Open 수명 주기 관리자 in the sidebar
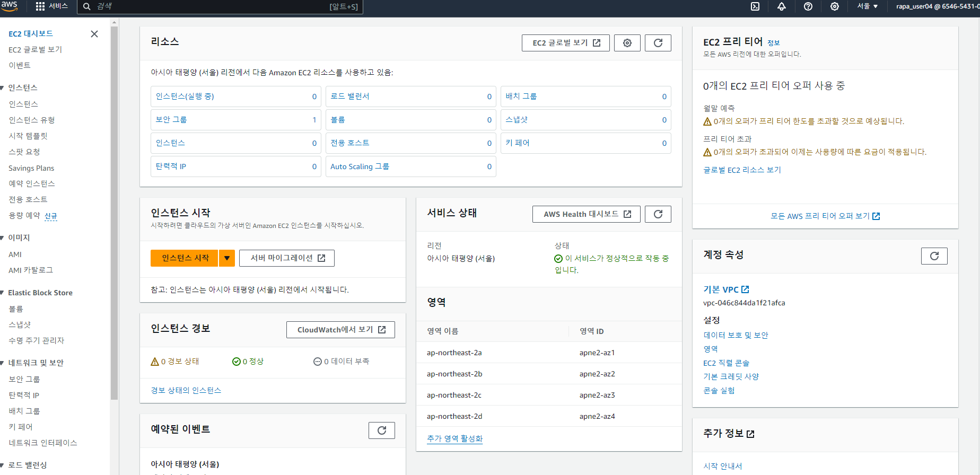The height and width of the screenshot is (475, 980). tap(36, 341)
